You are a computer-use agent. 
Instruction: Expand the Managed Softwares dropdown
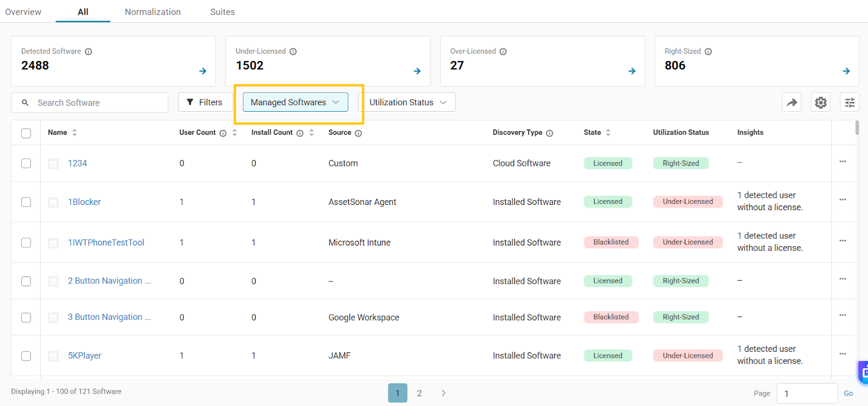point(295,102)
